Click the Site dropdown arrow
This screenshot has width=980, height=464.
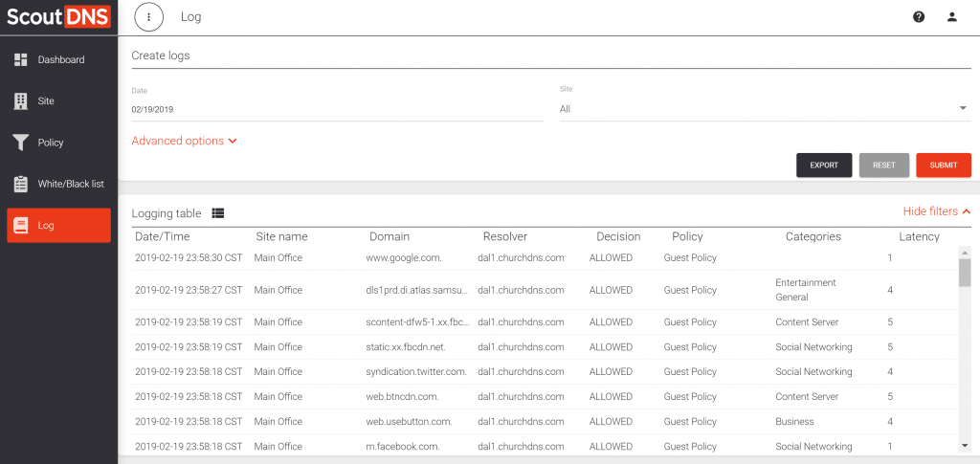(963, 109)
